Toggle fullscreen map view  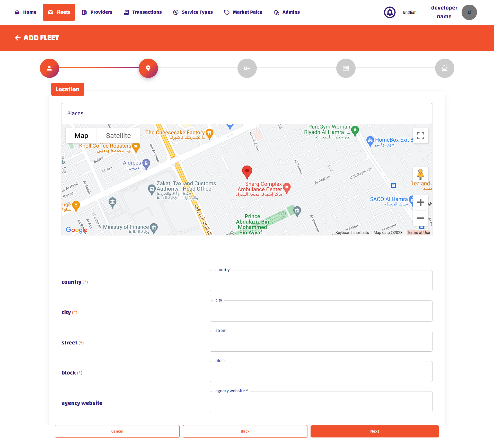coord(420,136)
